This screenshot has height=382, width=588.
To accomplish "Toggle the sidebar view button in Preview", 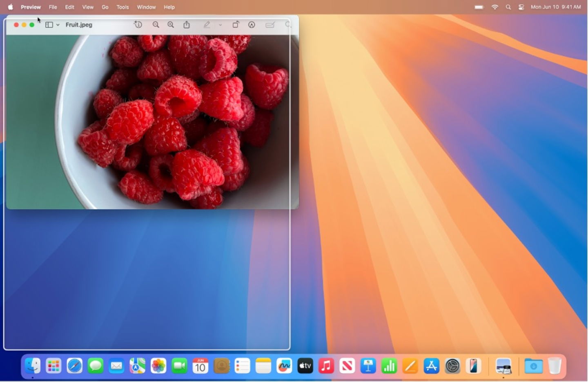I will point(49,25).
